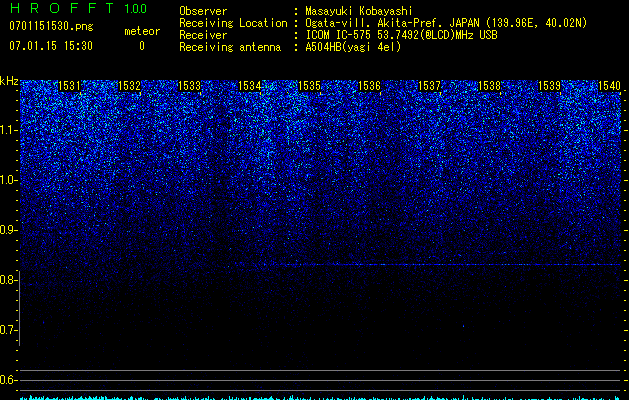This screenshot has height=400, width=629.
Task: Click the meteor count label
Action: (x=142, y=31)
